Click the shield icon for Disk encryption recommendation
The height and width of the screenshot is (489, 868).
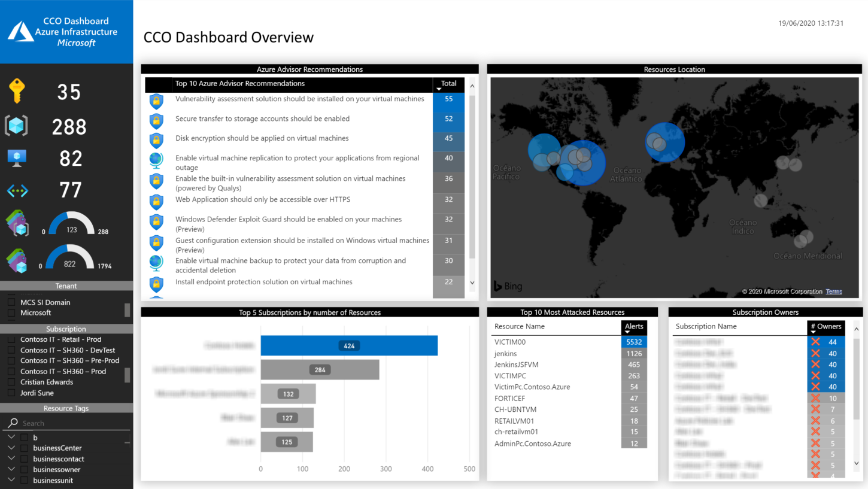(156, 141)
